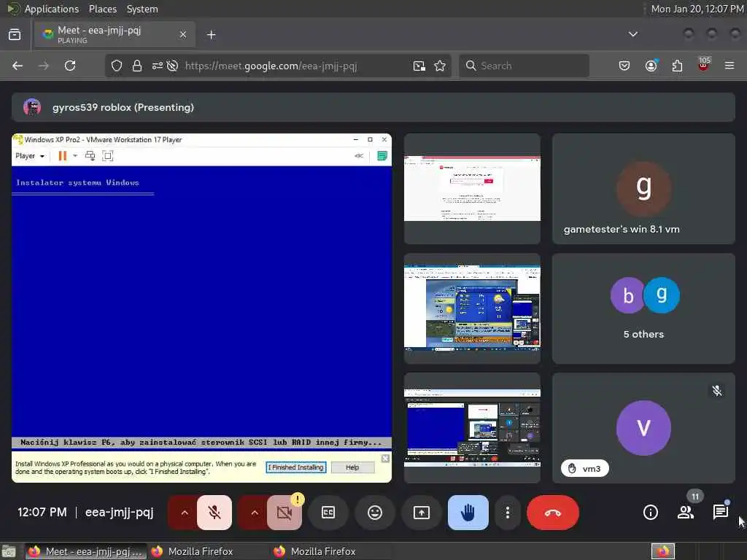
Task: Click the show desktop icon in taskbar
Action: 9,551
